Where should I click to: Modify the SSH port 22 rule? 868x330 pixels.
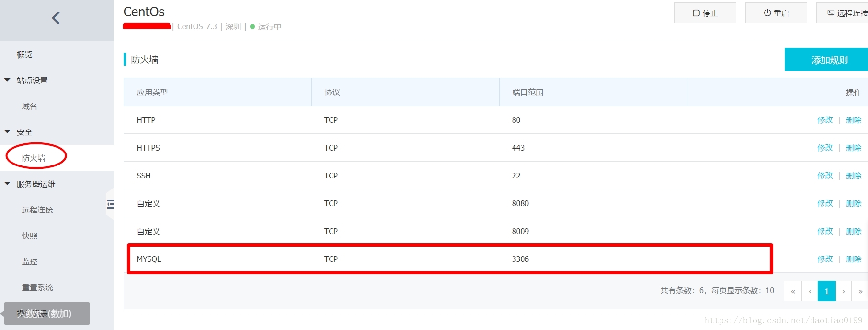(x=825, y=176)
